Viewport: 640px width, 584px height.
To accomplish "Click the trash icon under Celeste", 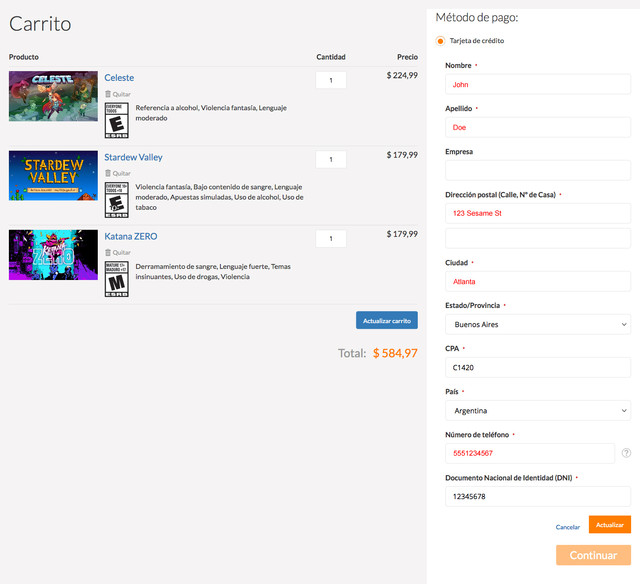I will [x=108, y=94].
